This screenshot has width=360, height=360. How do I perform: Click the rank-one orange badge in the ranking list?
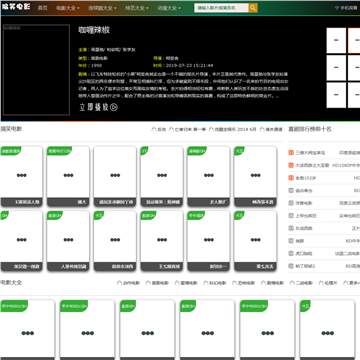pos(291,153)
